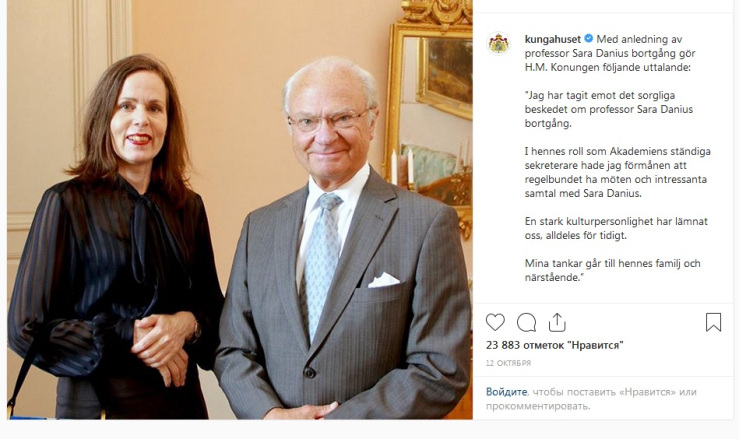Click the closing line 'Mina tankar går'

(612, 270)
